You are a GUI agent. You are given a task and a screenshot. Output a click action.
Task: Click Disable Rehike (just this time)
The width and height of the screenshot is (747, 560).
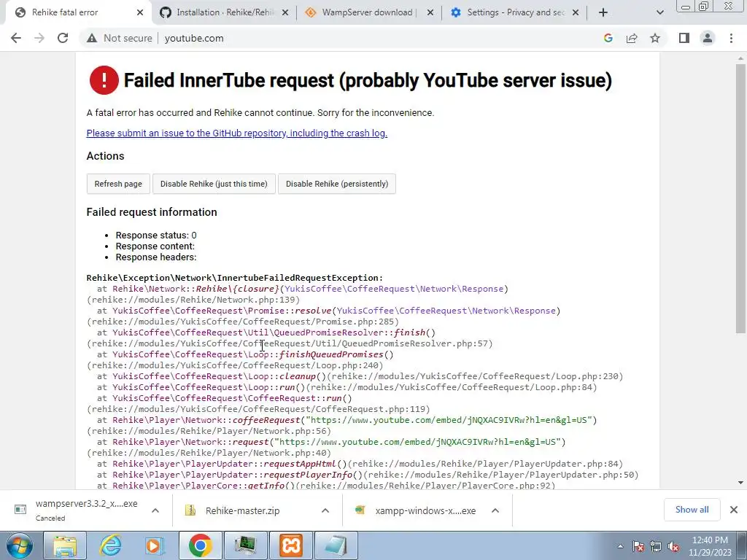(214, 184)
